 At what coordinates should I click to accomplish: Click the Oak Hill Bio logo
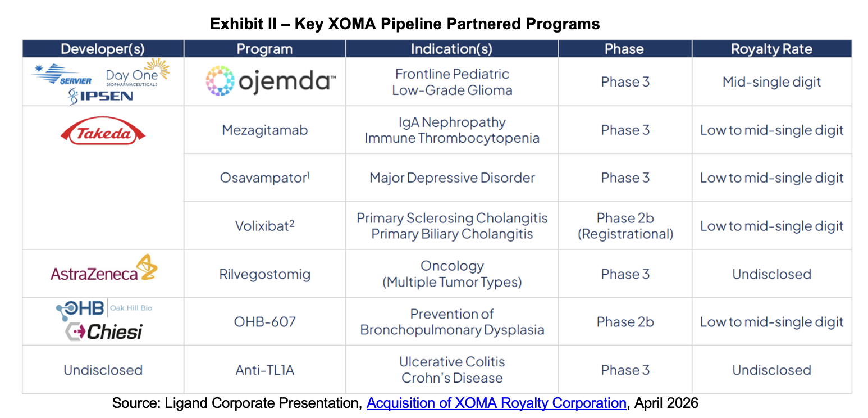104,308
